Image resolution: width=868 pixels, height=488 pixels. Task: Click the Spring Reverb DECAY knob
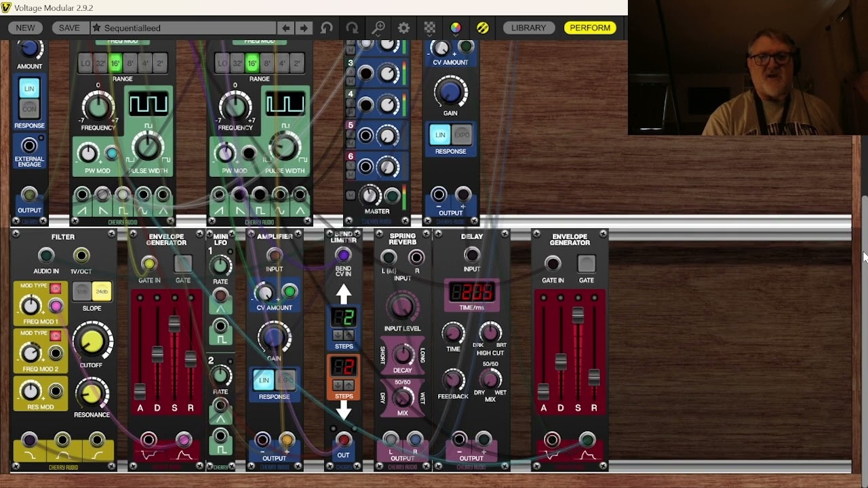(x=403, y=354)
